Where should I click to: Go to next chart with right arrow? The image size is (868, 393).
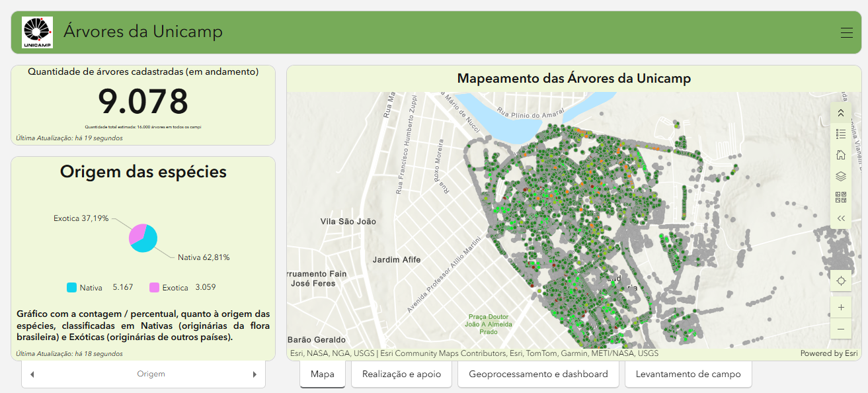(255, 374)
